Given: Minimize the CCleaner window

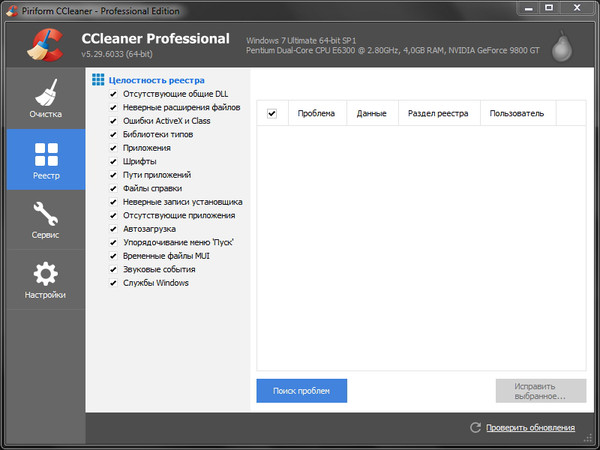Looking at the screenshot, I should pos(529,8).
